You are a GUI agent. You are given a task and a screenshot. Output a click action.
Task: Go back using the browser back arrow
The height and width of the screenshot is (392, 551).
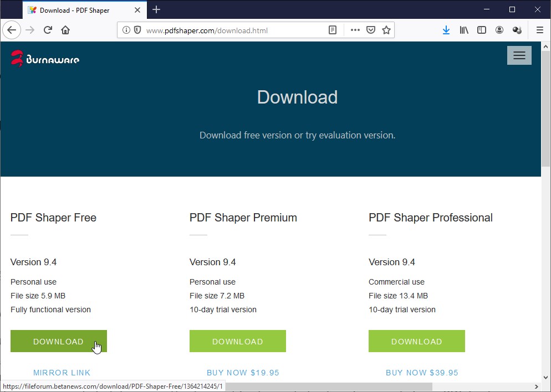pos(12,30)
